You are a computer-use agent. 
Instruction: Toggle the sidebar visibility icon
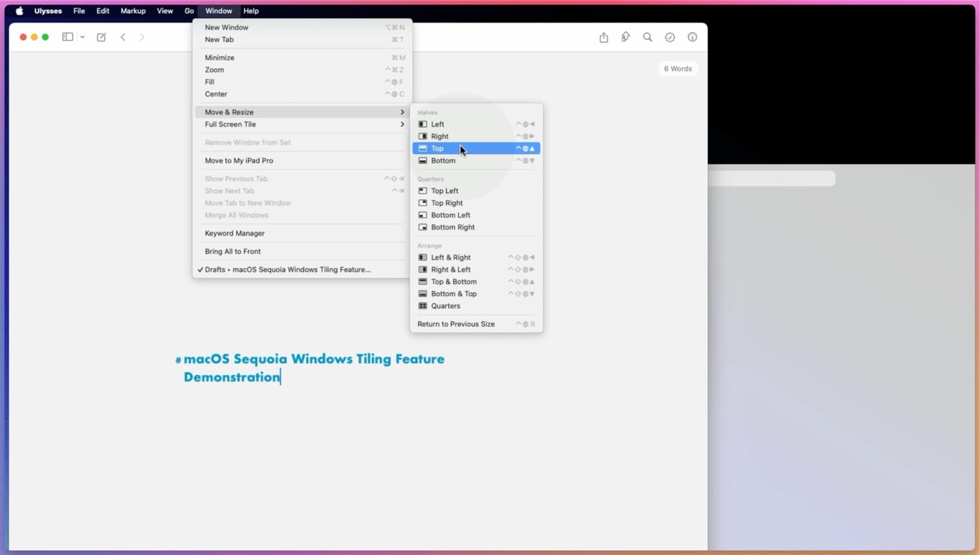point(67,37)
